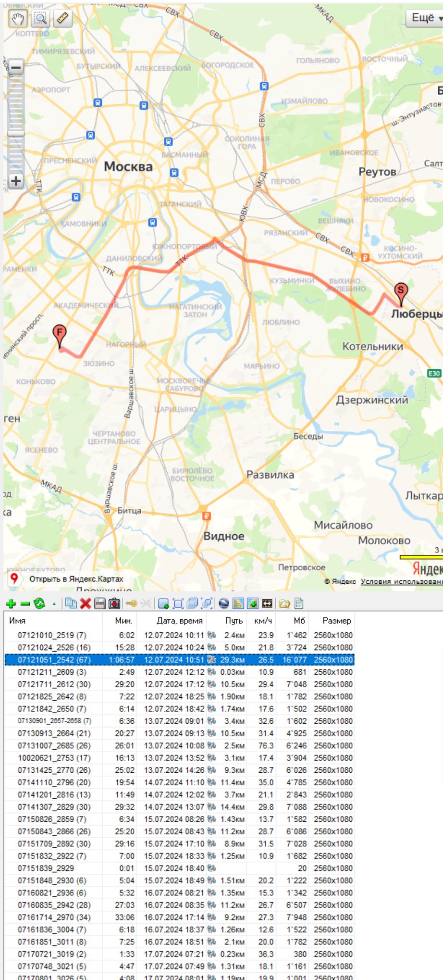Image resolution: width=443 pixels, height=980 pixels.
Task: Enable the ruler distance measurement tool
Action: [x=62, y=19]
